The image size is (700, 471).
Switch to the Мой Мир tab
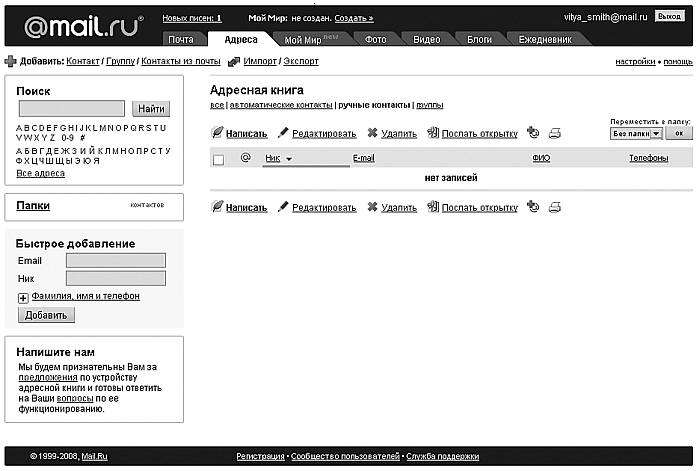coord(311,39)
